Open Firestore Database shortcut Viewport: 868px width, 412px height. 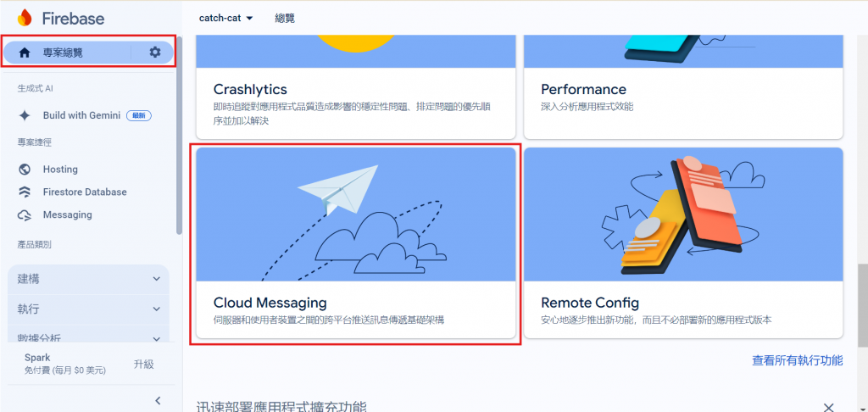85,192
